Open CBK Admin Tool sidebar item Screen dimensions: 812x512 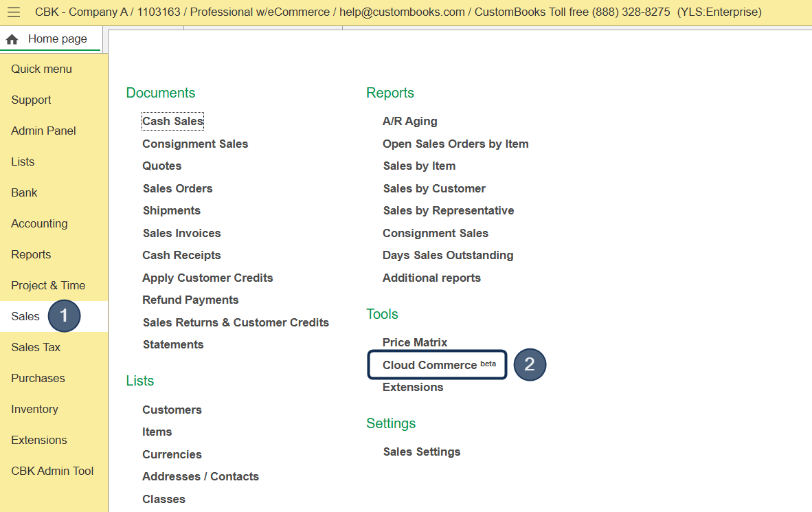pos(52,471)
